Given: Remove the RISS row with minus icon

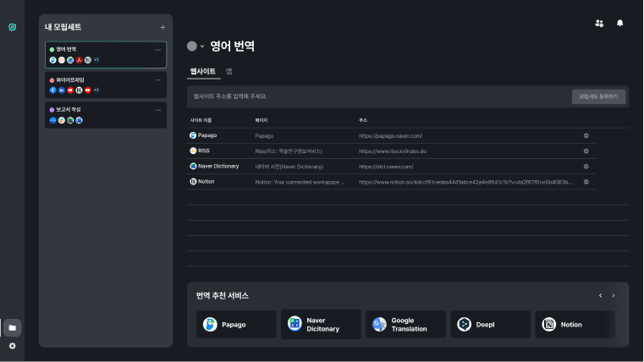Looking at the screenshot, I should tap(586, 151).
